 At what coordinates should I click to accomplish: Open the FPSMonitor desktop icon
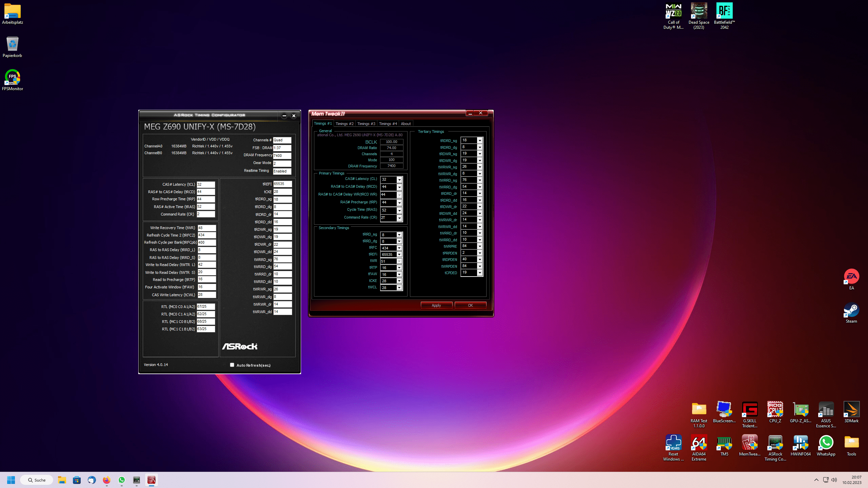click(x=13, y=78)
